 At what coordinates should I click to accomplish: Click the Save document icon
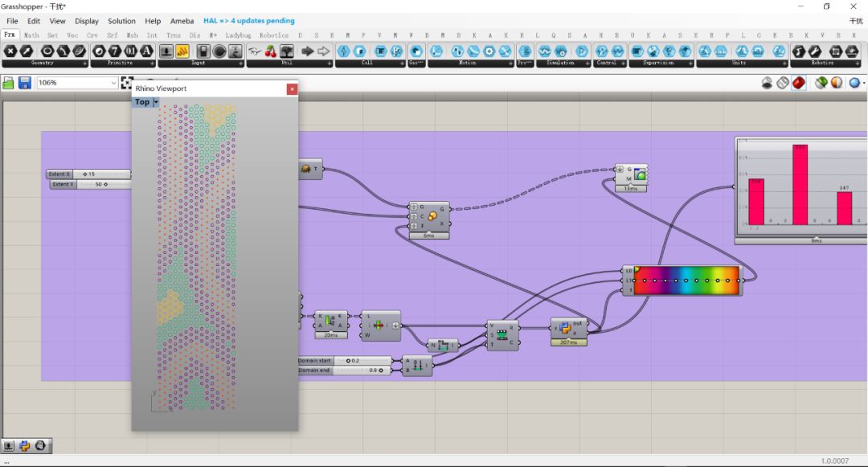25,83
